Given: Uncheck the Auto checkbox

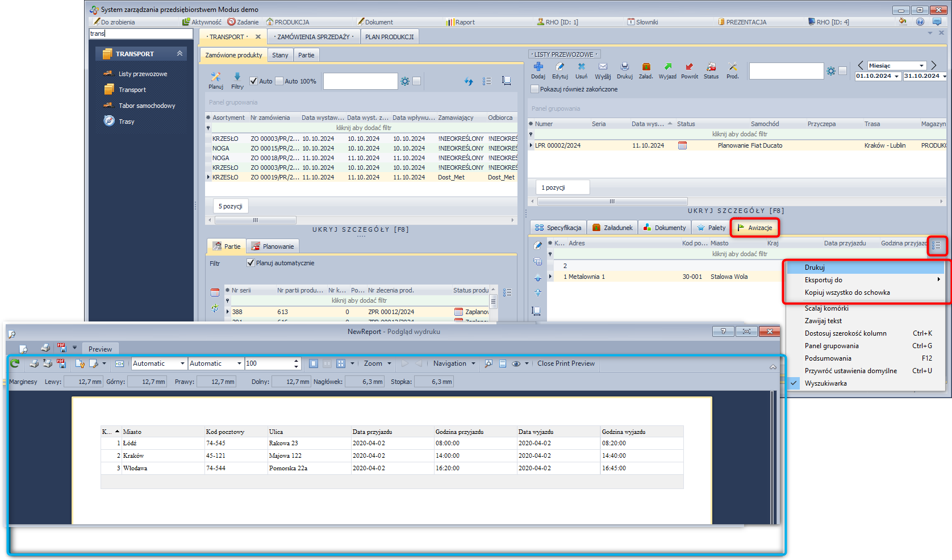Looking at the screenshot, I should point(254,81).
